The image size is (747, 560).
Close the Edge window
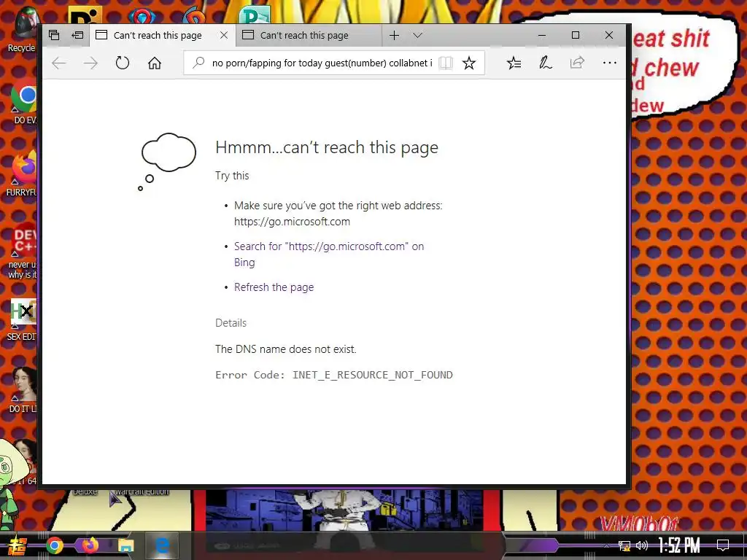609,35
